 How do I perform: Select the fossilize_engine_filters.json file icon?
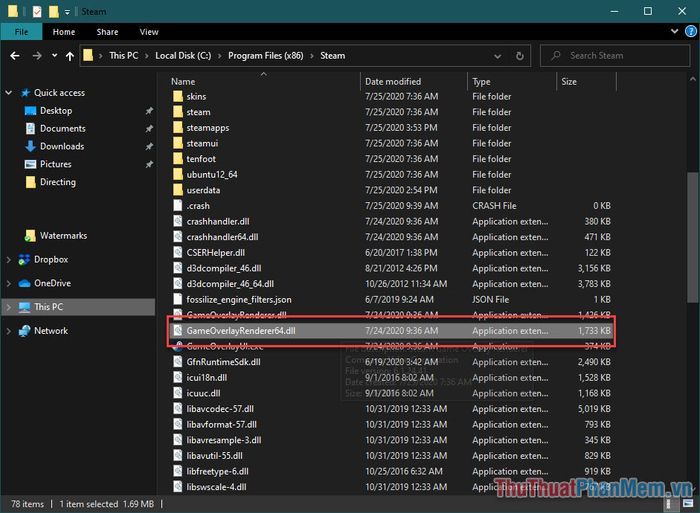tap(178, 300)
